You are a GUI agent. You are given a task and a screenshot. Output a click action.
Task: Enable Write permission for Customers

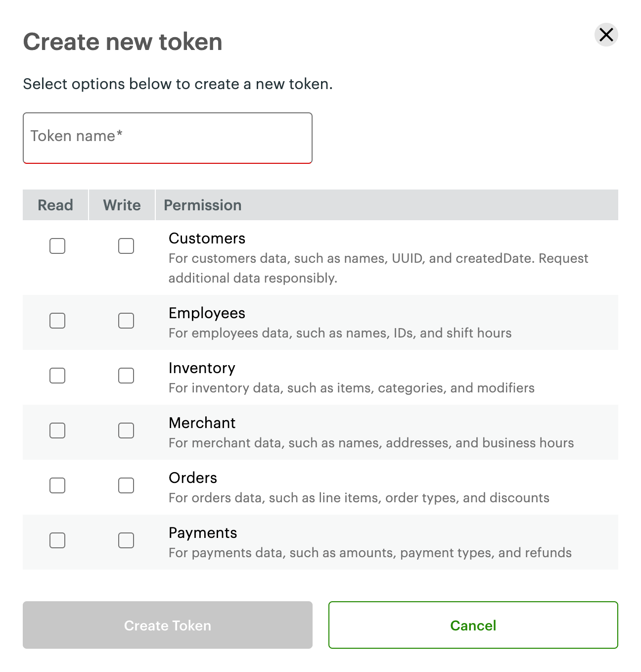126,246
